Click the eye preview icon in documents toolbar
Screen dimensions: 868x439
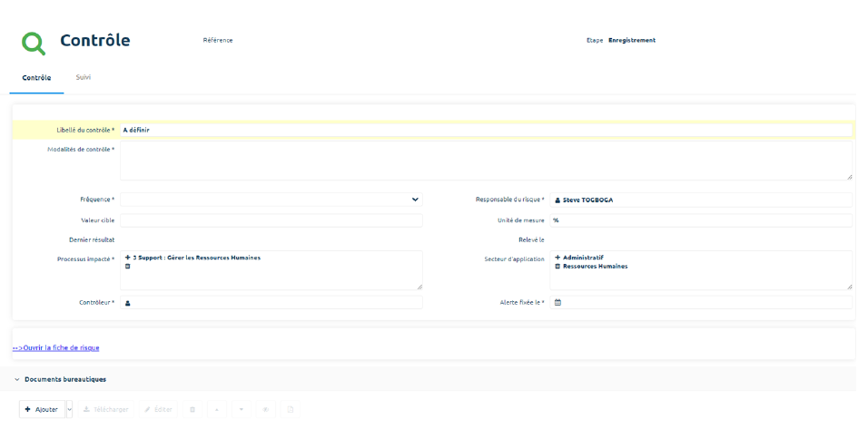[x=266, y=410]
